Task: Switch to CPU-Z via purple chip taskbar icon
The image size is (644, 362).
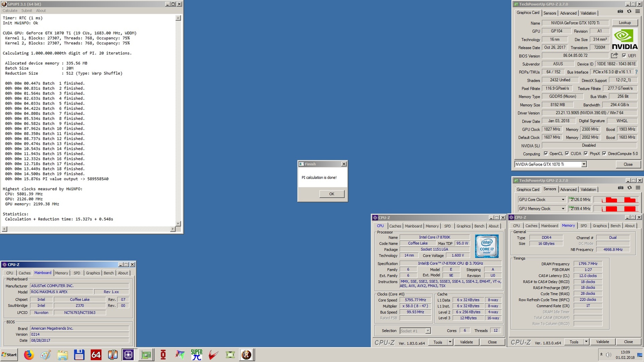Action: point(128,355)
